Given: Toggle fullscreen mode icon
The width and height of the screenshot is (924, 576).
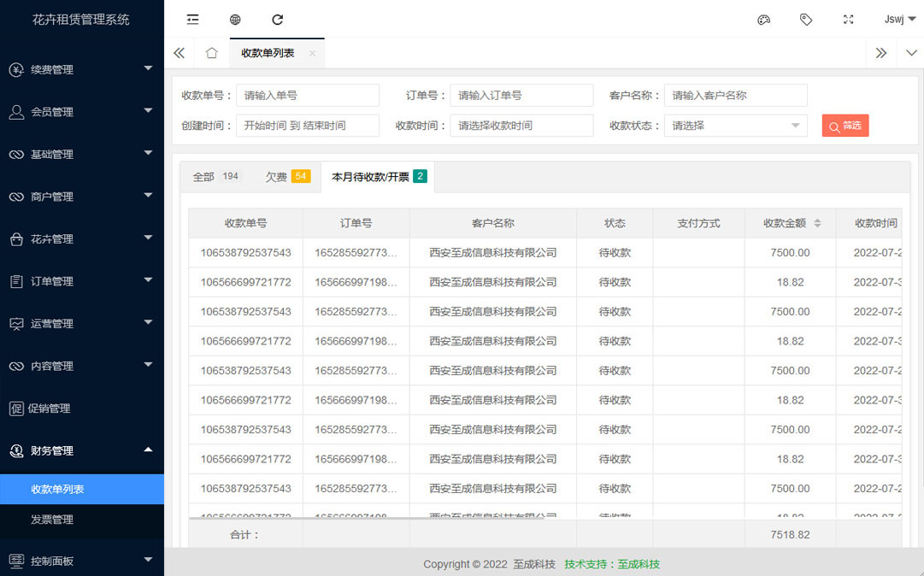Looking at the screenshot, I should [x=849, y=20].
